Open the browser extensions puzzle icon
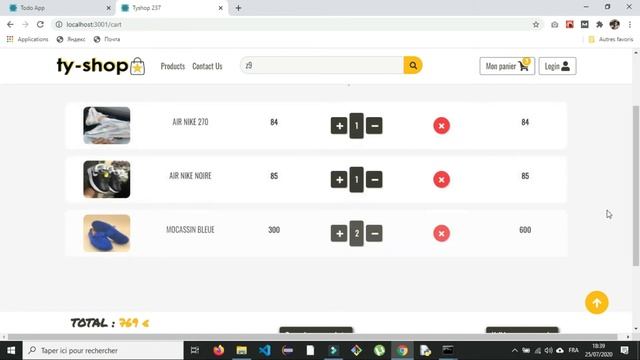This screenshot has width=640, height=360. click(x=599, y=24)
